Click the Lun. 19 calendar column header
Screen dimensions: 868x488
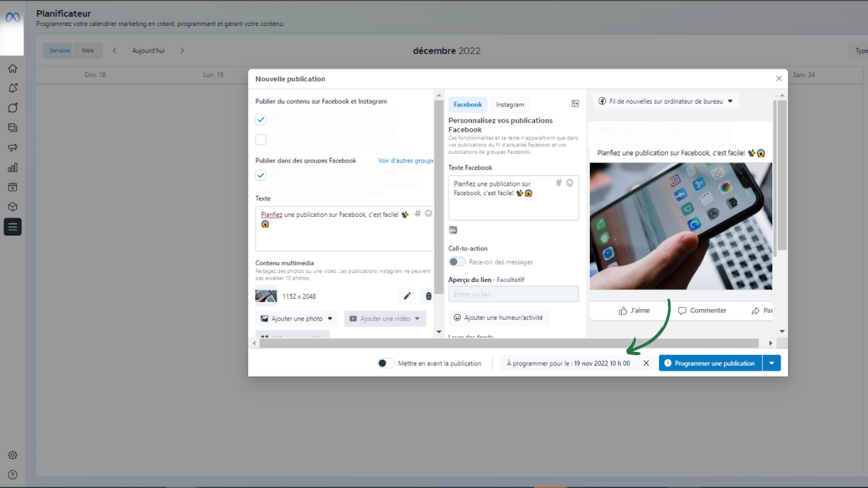[x=213, y=75]
